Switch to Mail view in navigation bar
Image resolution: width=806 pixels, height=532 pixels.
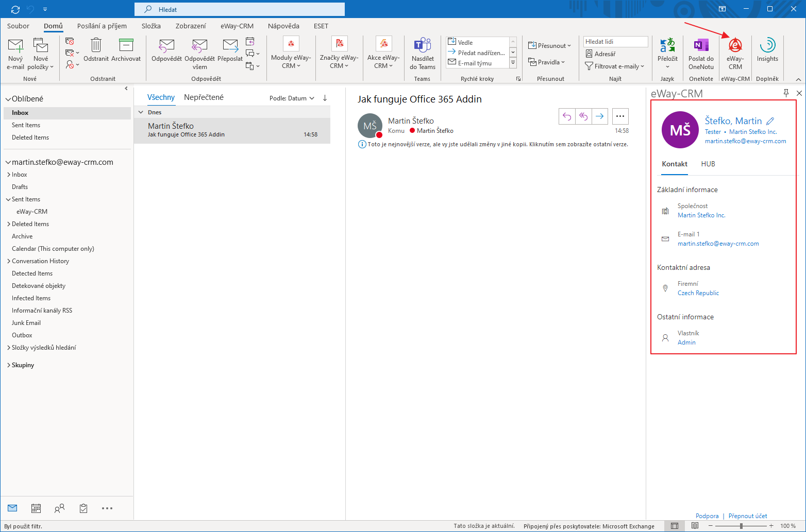[x=12, y=508]
